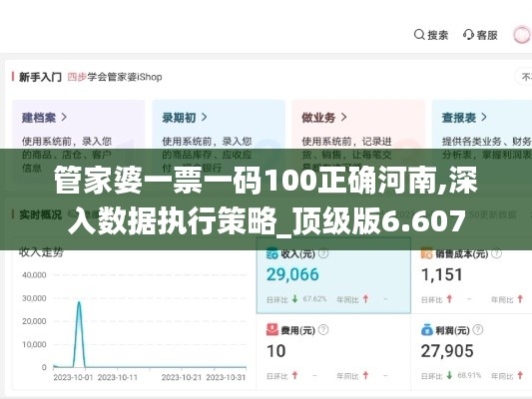Click the customer service headset icon

pyautogui.click(x=468, y=35)
